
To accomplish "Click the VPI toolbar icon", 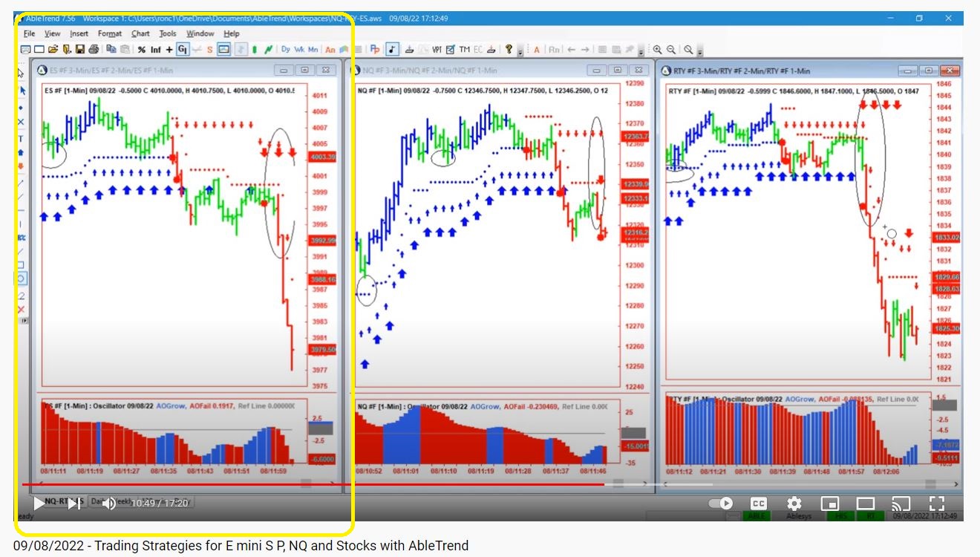I will point(437,50).
